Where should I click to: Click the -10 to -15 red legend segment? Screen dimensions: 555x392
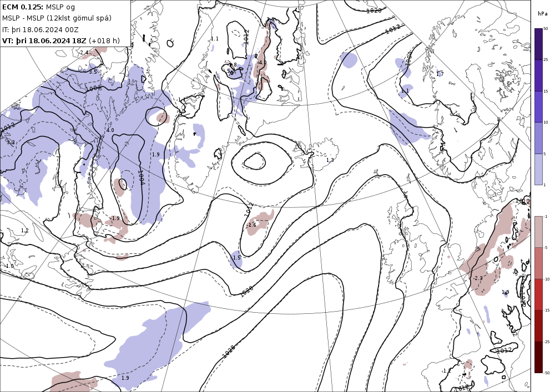538,294
